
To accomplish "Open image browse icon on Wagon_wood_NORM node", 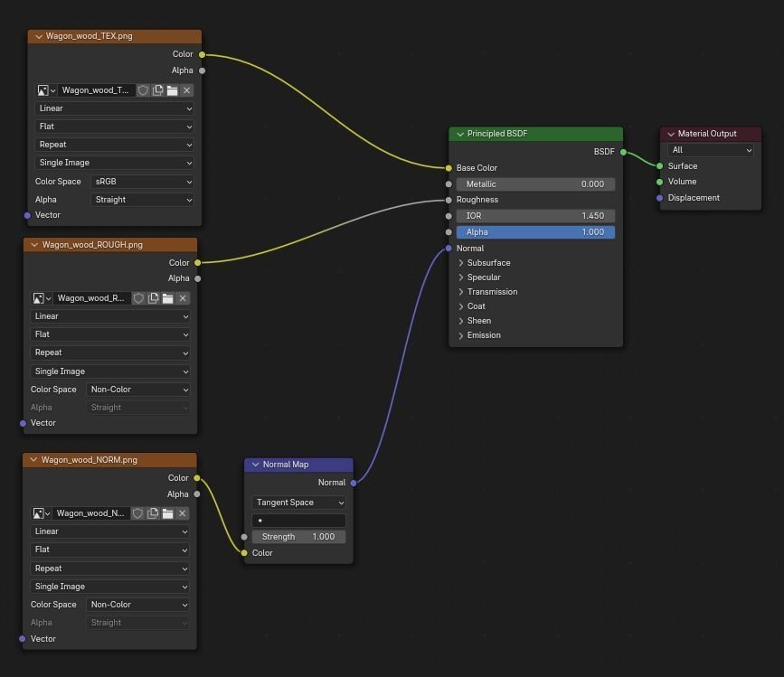I will [x=41, y=513].
